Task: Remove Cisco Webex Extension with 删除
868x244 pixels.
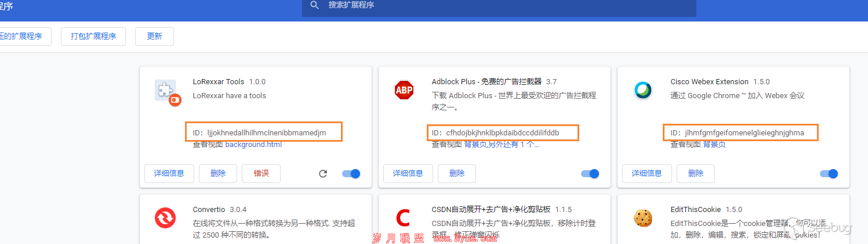Action: tap(696, 173)
